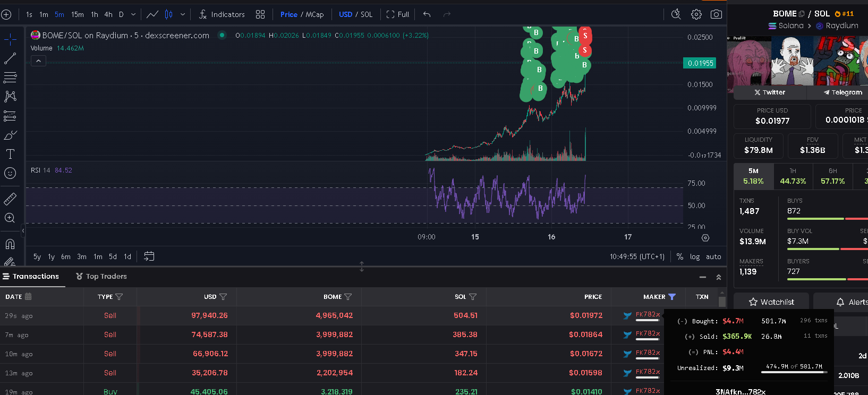The image size is (868, 395).
Task: Open the TYPE column filter
Action: [119, 297]
